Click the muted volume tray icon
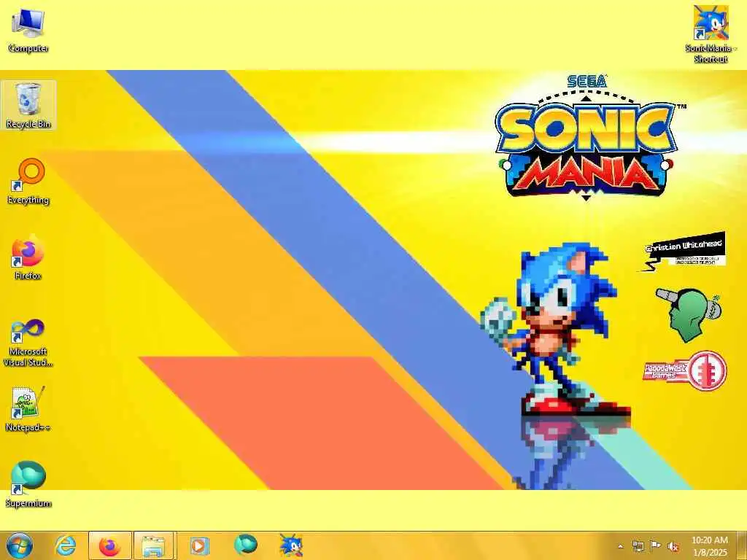747x560 pixels. (673, 547)
